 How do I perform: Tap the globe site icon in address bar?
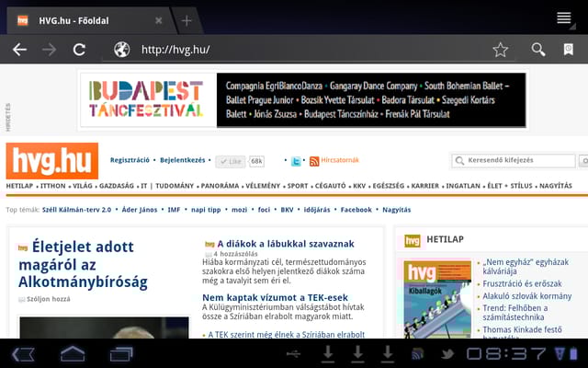click(122, 50)
